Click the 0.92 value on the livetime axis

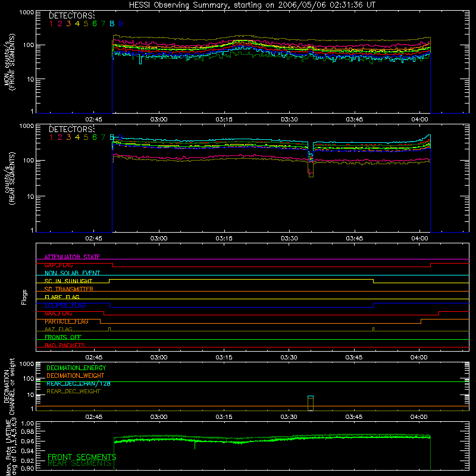point(27,460)
